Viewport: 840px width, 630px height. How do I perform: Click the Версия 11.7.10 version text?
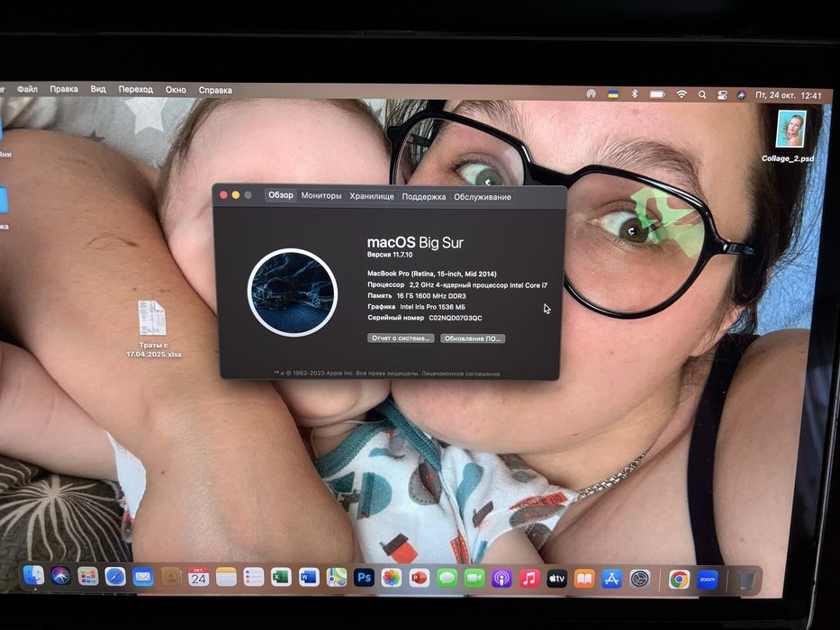[390, 255]
